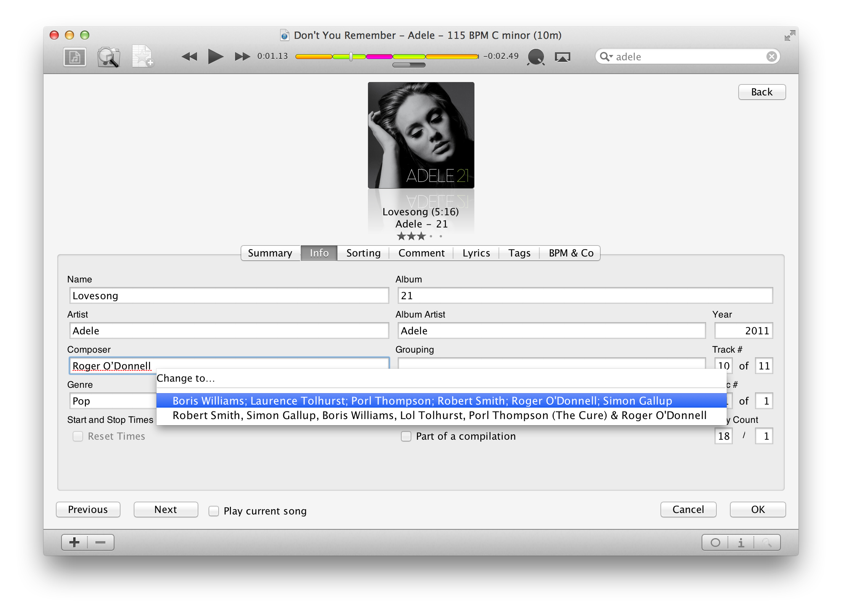The image size is (842, 616).
Task: Click the Name field containing Lovesong
Action: (229, 296)
